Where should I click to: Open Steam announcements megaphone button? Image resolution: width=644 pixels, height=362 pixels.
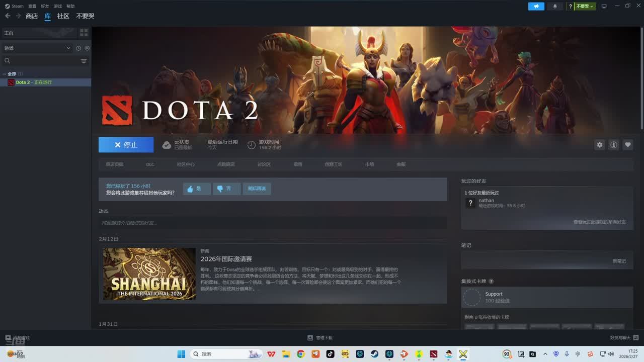tap(536, 6)
